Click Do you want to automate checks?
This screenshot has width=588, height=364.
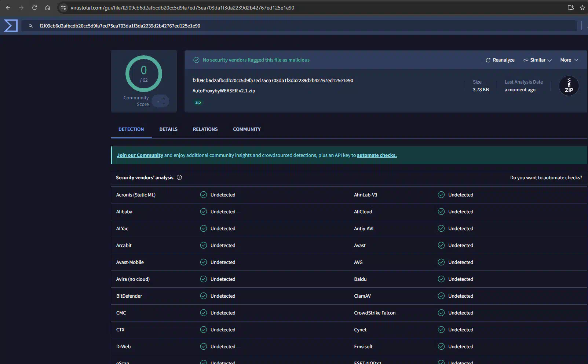pos(546,178)
